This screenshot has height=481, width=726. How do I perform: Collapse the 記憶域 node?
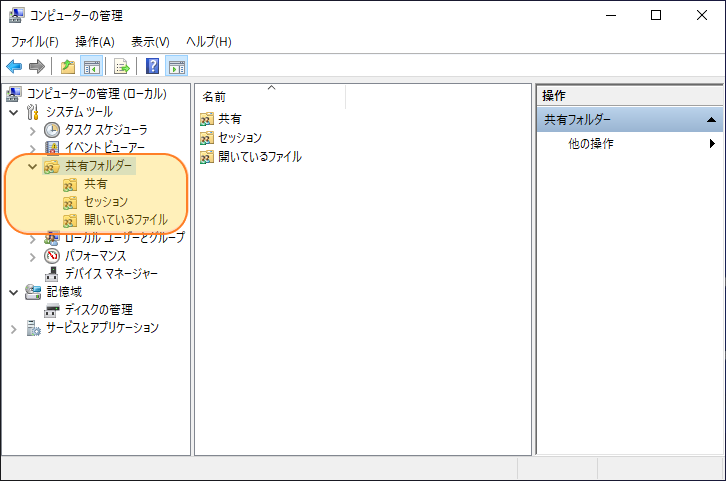pyautogui.click(x=13, y=292)
